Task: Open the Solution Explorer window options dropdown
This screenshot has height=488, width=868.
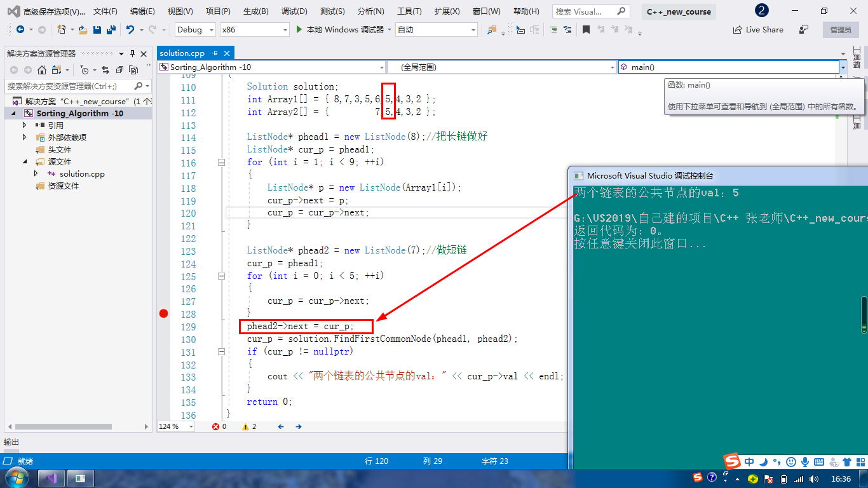Action: (123, 53)
